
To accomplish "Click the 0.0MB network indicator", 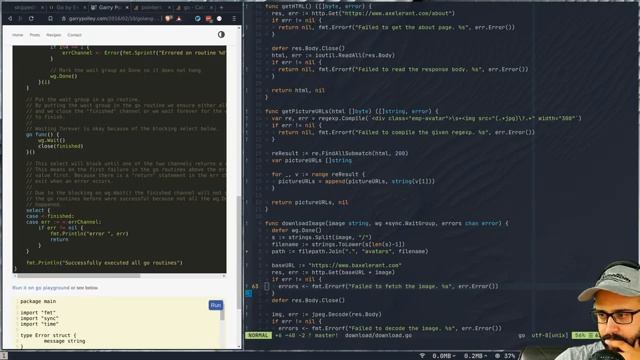I will click(444, 356).
